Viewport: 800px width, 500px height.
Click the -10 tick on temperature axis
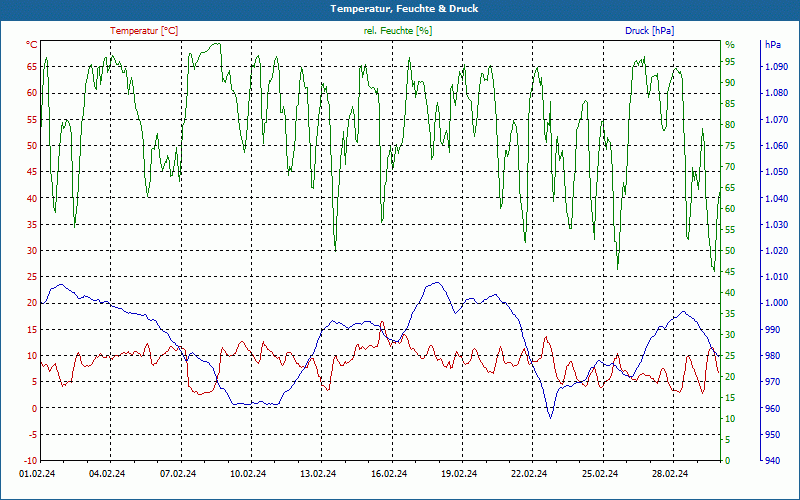tap(31, 461)
